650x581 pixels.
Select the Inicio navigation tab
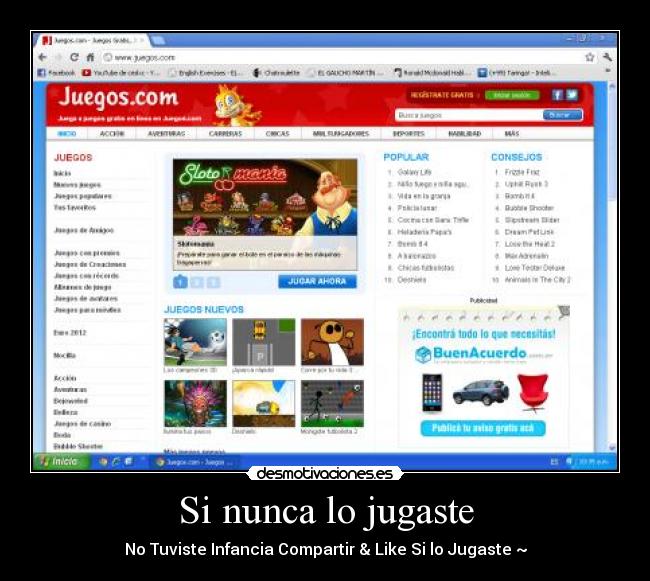[67, 133]
